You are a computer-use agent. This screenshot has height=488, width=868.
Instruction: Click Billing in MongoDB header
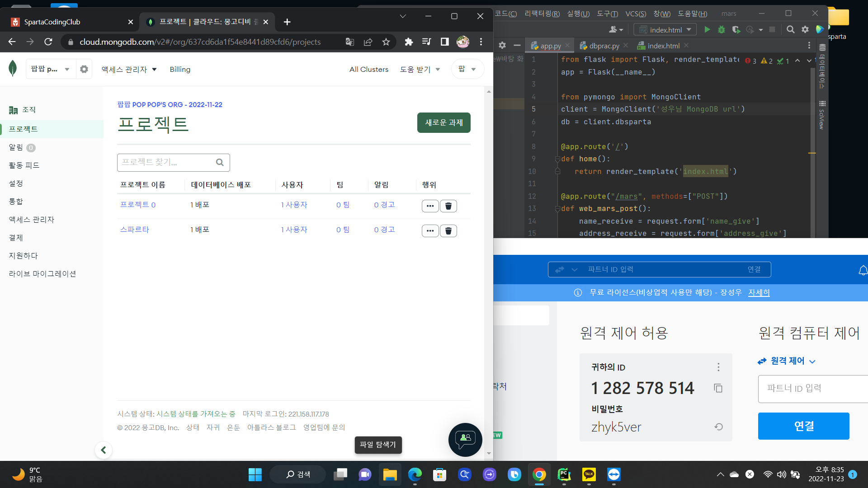pos(180,69)
